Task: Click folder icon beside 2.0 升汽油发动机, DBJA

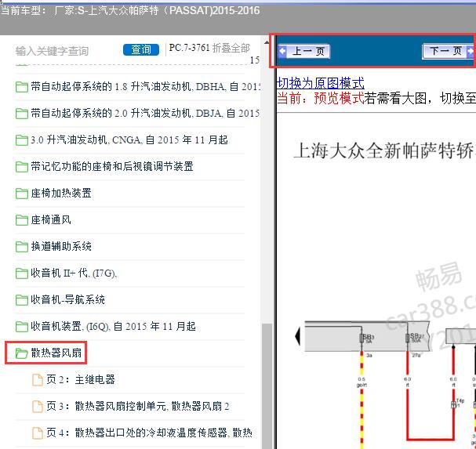Action: coord(21,114)
